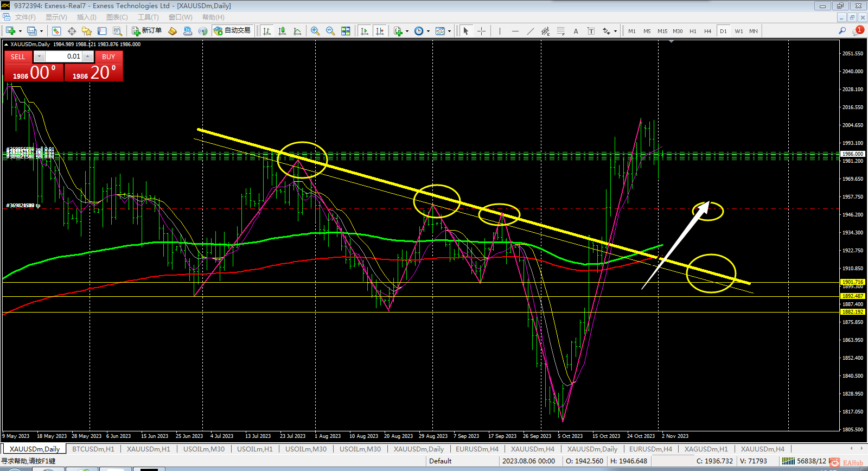Open the 显示(V) menu
Screen dimensions: 868x471
56,17
